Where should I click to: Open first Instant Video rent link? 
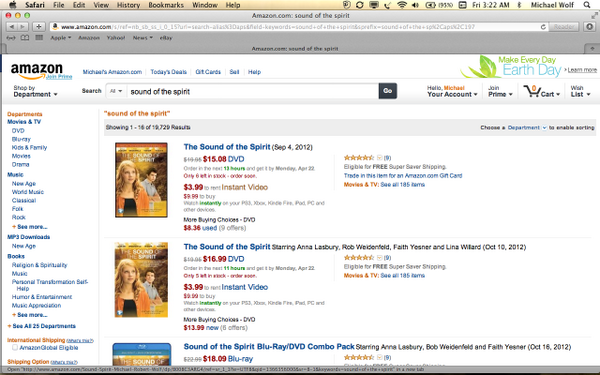pos(245,187)
